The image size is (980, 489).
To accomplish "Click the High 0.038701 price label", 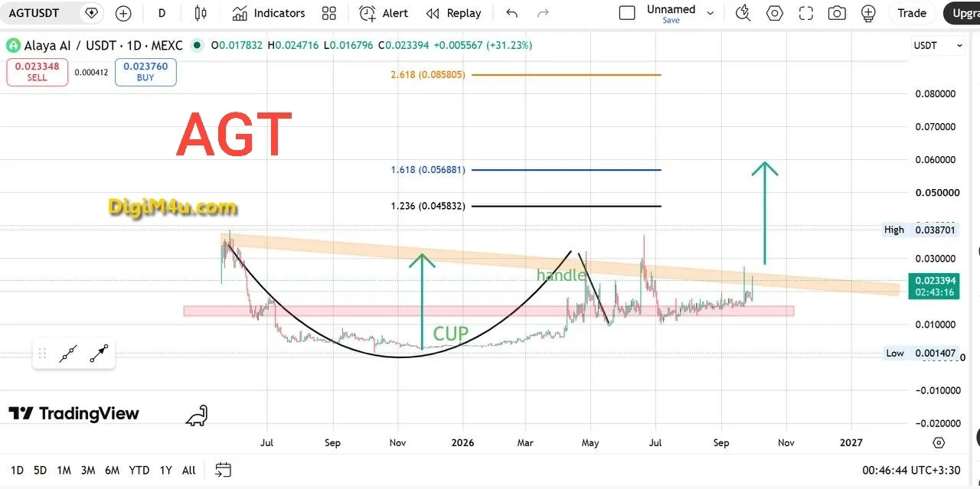I will pos(920,230).
